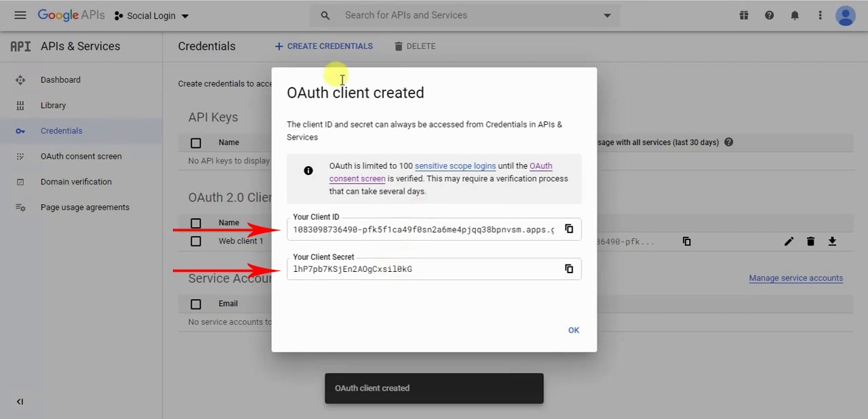The width and height of the screenshot is (868, 419).
Task: Collapse the sidebar with the chevron
Action: (20, 401)
